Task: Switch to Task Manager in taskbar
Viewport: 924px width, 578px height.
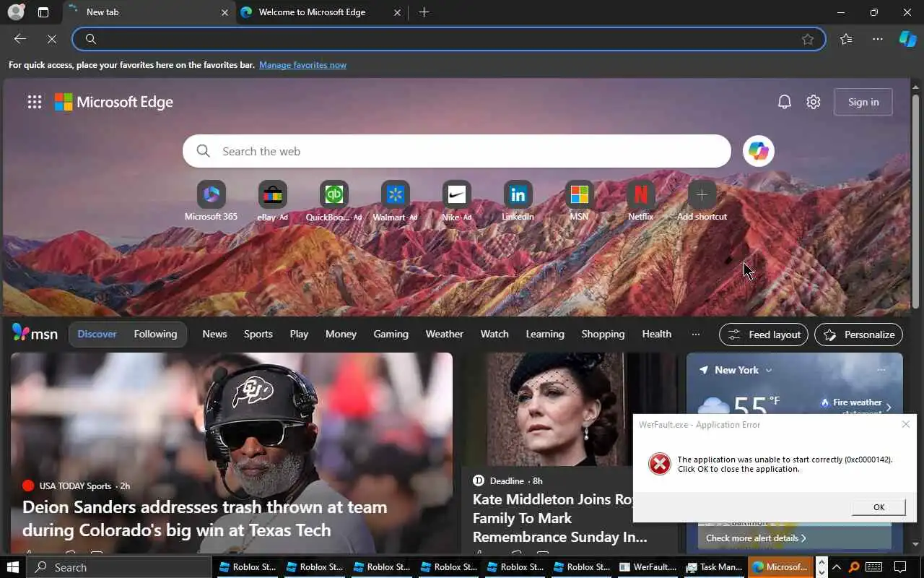Action: click(714, 567)
